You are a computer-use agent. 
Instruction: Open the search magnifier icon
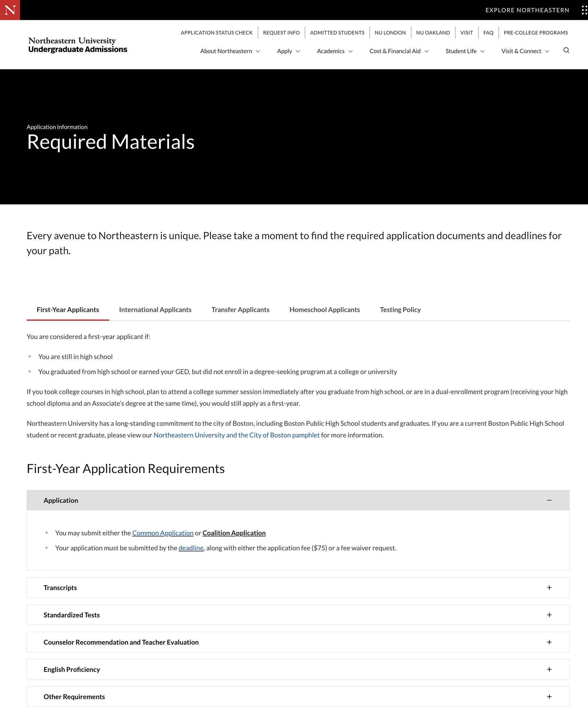tap(566, 50)
